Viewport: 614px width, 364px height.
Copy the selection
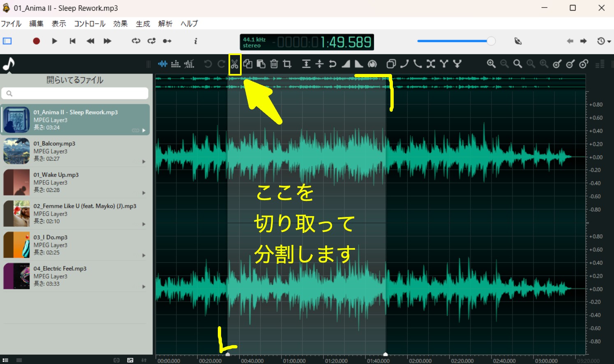pyautogui.click(x=247, y=64)
